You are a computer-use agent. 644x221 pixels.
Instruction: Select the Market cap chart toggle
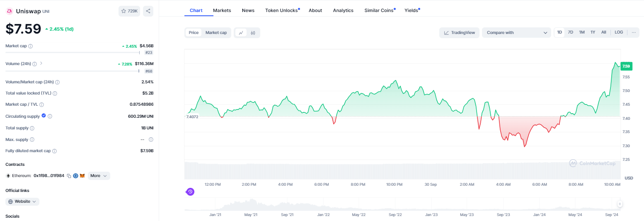tap(216, 33)
